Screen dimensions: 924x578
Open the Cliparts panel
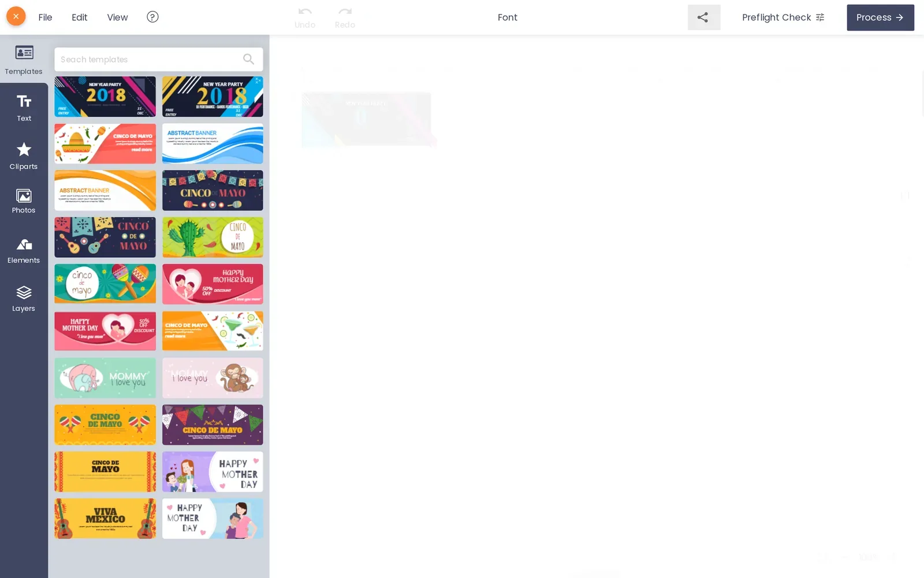point(24,156)
